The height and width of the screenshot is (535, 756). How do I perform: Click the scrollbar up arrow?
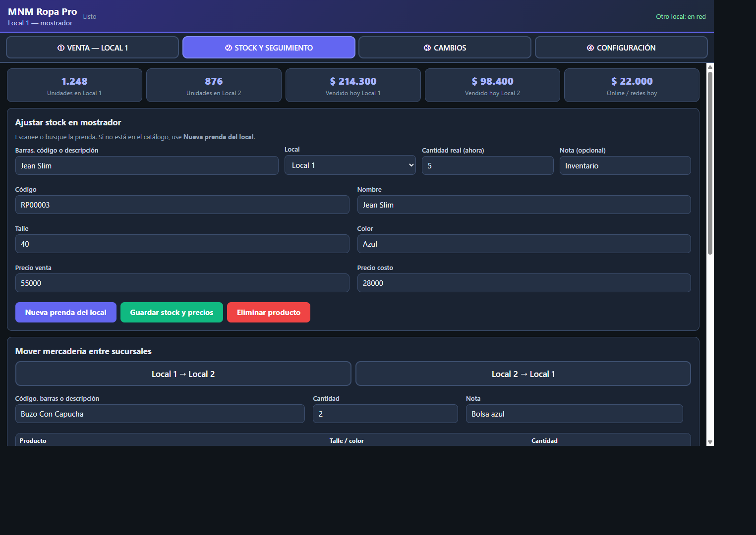tap(710, 67)
